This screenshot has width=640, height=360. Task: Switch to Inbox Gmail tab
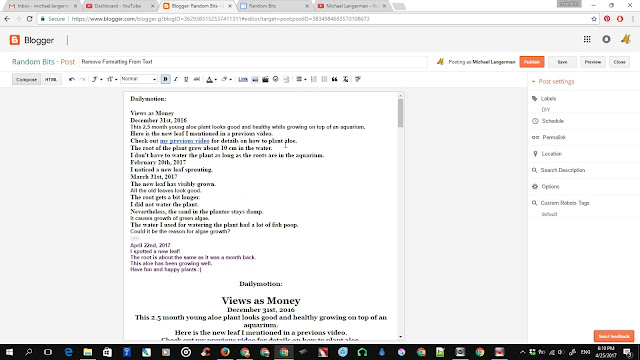[x=42, y=6]
